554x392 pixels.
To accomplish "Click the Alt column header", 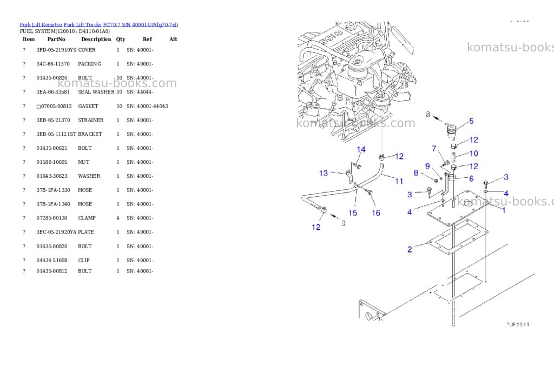I will (173, 39).
